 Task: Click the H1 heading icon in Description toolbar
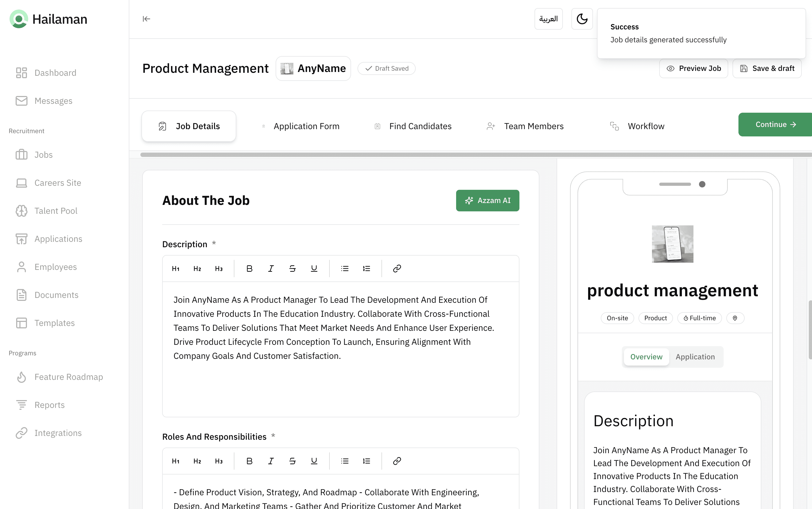[176, 269]
